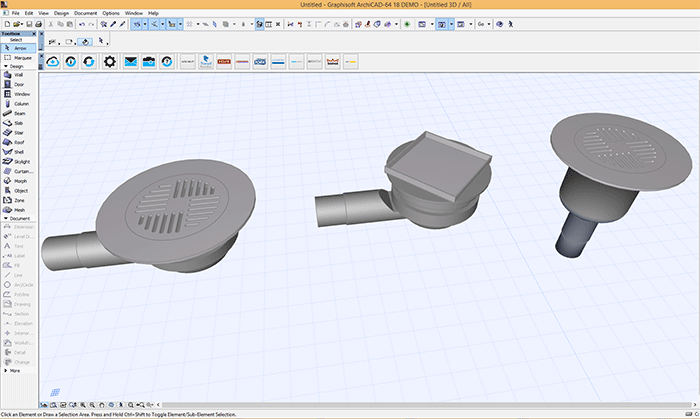Viewport: 700px width, 419px height.
Task: Click the walking figure explore icon in top toolbar
Action: click(x=510, y=24)
